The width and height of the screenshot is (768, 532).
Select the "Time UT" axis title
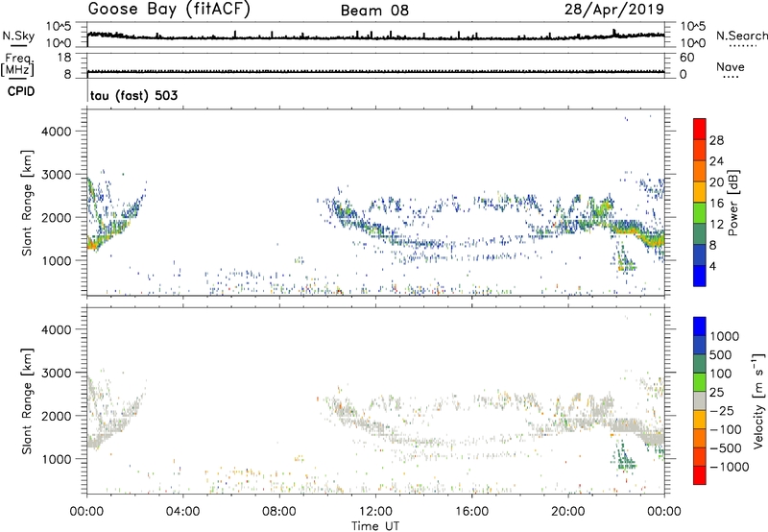[375, 526]
